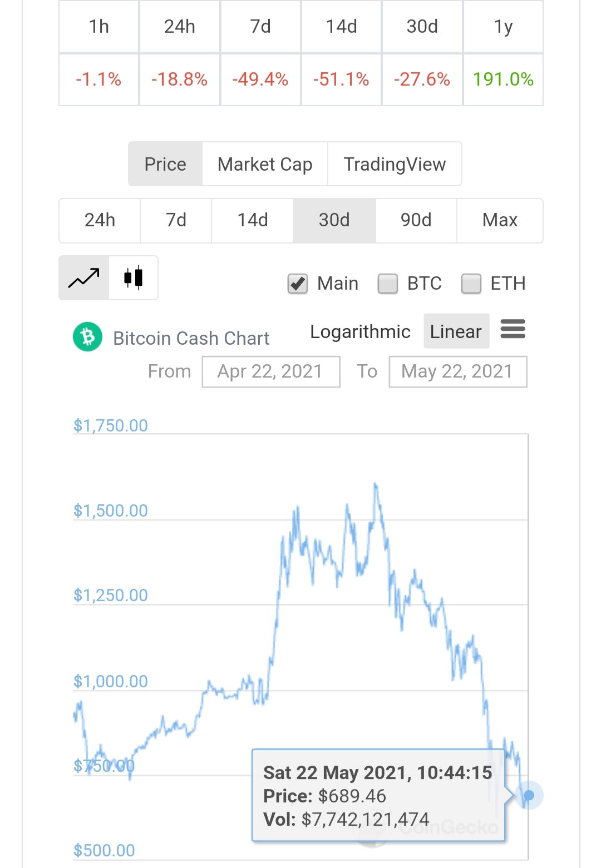This screenshot has width=601, height=868.
Task: Click the highlighted price data point marker
Action: (x=529, y=796)
